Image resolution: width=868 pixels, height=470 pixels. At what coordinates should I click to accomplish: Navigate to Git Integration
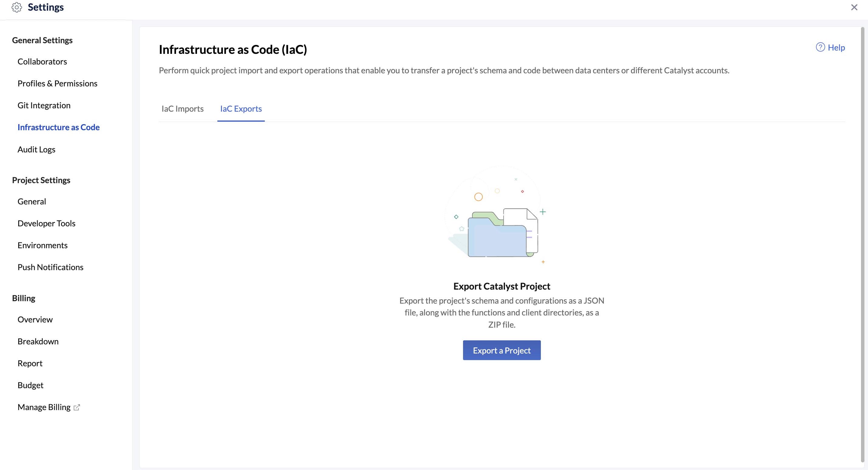click(44, 105)
